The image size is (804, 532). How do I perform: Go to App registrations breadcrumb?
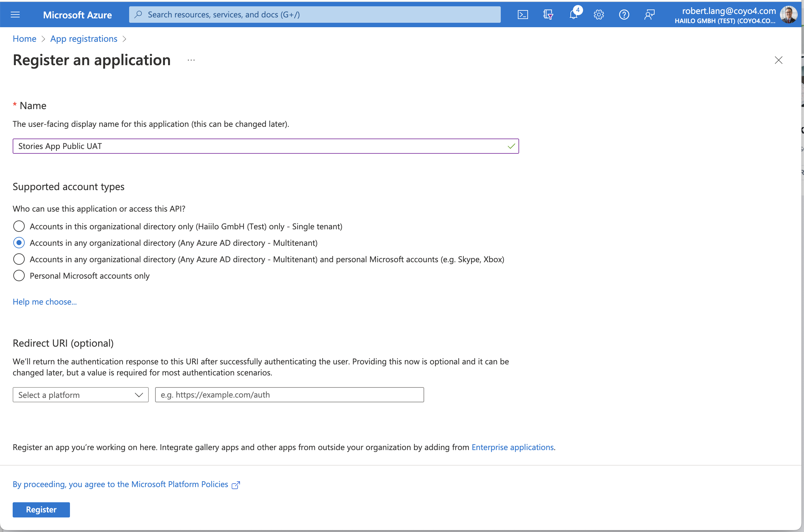click(x=84, y=39)
